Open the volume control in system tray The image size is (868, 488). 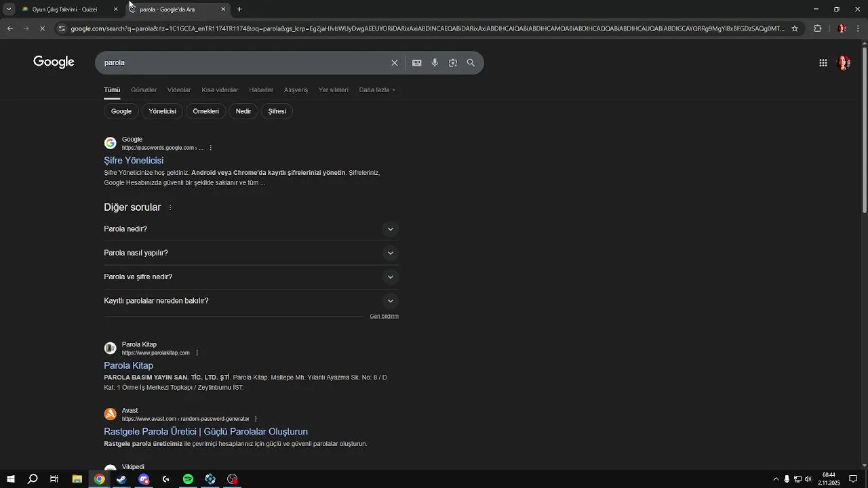pos(808,479)
